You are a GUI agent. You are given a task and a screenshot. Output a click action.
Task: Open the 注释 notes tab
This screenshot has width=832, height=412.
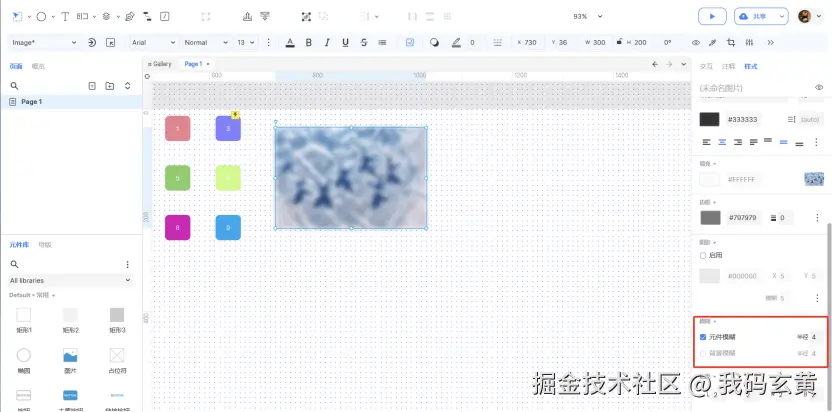pyautogui.click(x=729, y=66)
